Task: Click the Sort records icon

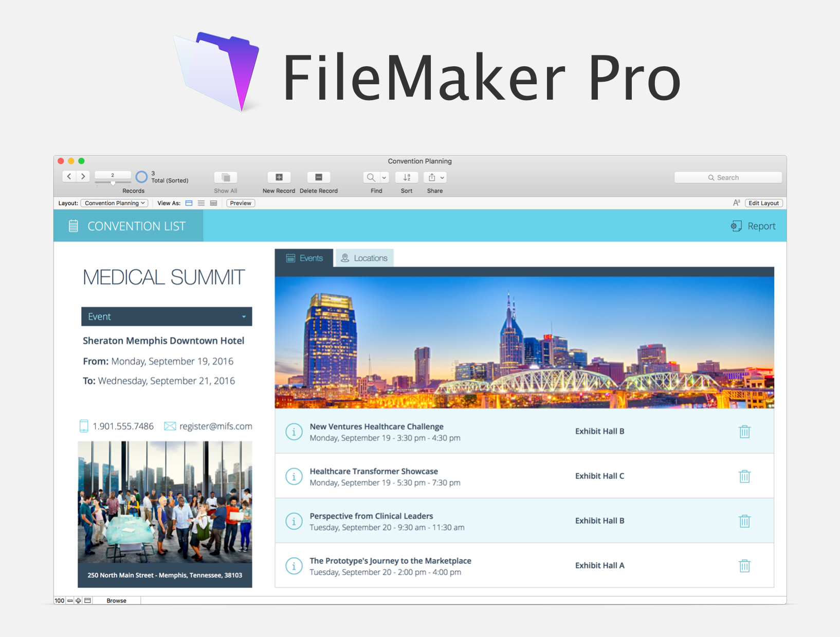Action: [x=406, y=177]
